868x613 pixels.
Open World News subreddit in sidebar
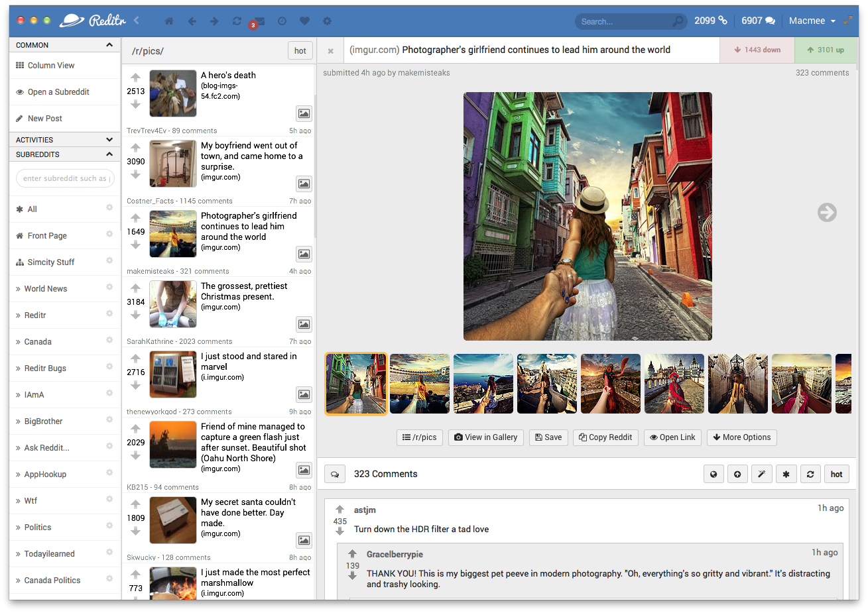[46, 289]
